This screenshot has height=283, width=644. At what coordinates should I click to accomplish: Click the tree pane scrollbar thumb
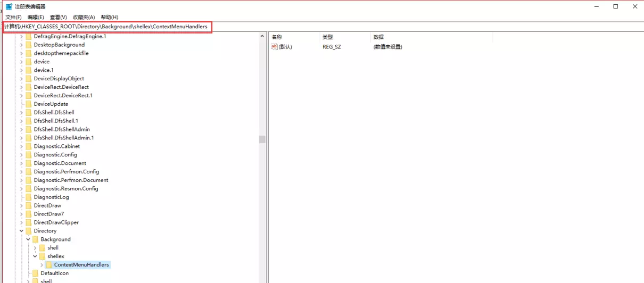262,139
